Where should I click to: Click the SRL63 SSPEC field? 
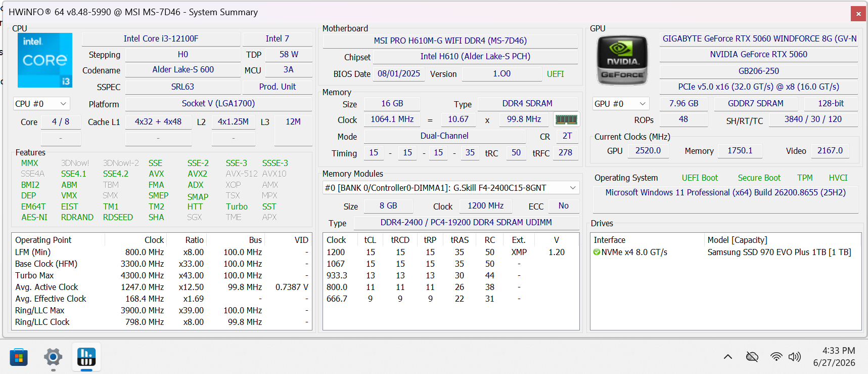tap(182, 87)
